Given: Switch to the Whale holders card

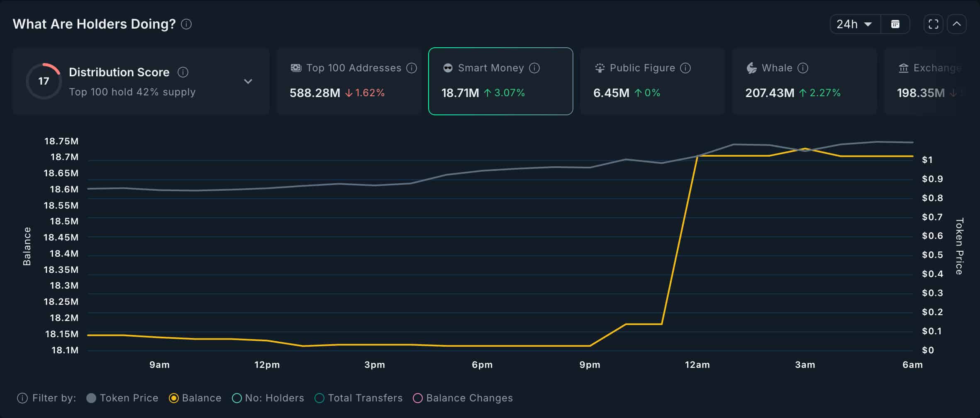Looking at the screenshot, I should pos(804,81).
